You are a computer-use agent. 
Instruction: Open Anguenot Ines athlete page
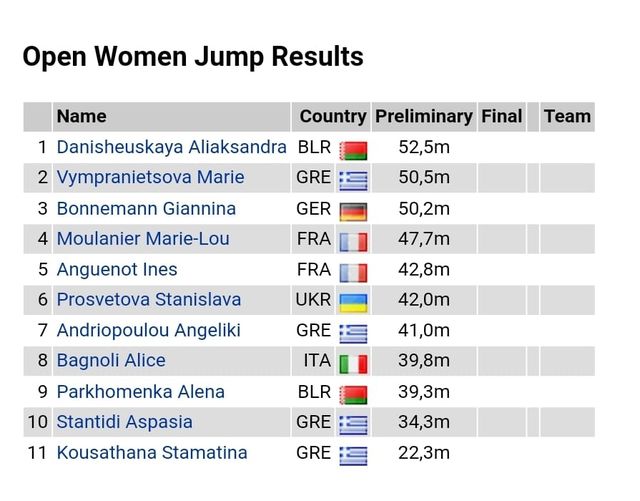(117, 269)
